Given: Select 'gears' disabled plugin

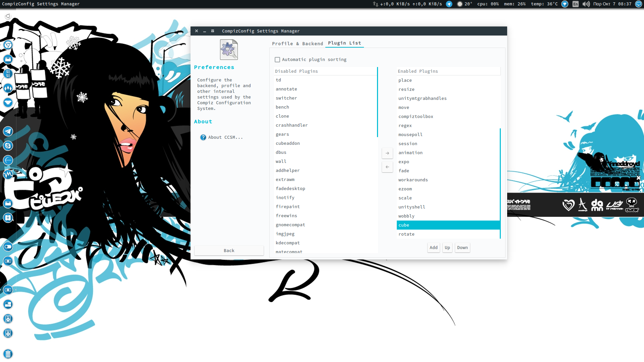Looking at the screenshot, I should pos(325,134).
